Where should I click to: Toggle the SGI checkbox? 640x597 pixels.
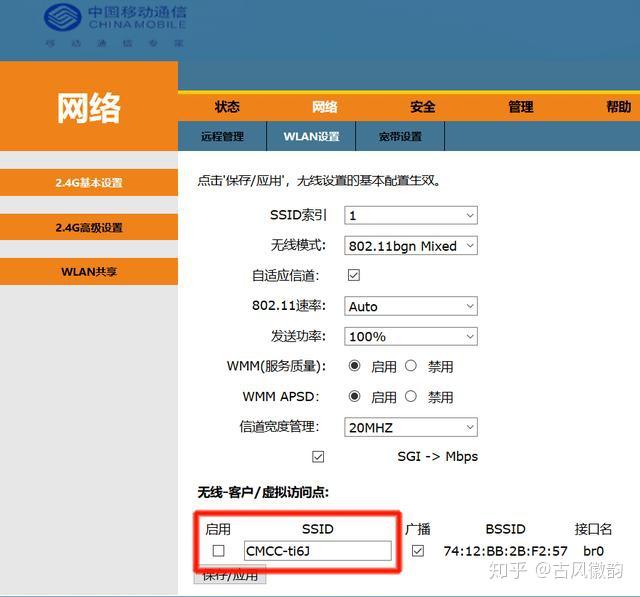[x=318, y=457]
